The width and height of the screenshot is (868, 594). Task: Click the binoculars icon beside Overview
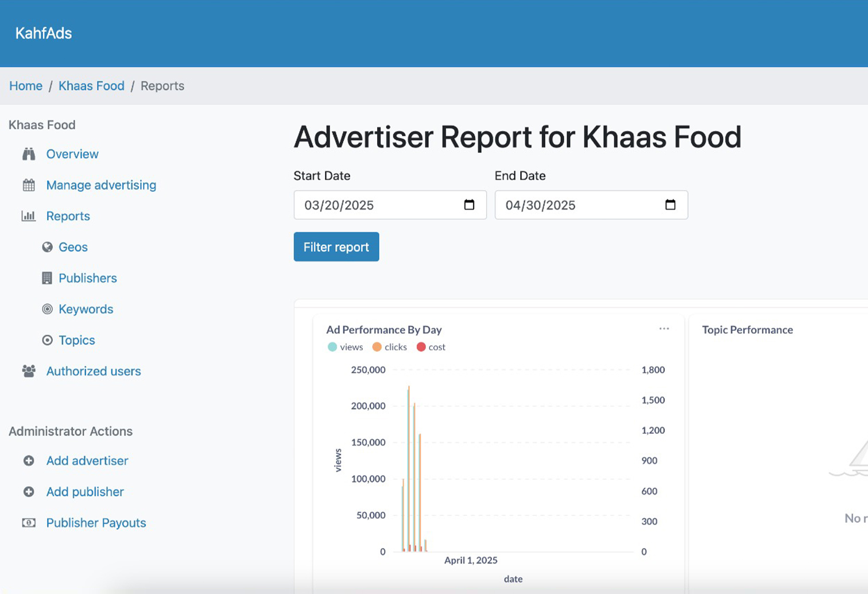tap(29, 154)
